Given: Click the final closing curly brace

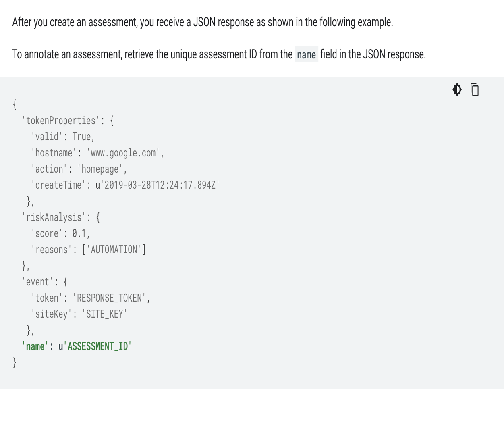Looking at the screenshot, I should pyautogui.click(x=15, y=362).
